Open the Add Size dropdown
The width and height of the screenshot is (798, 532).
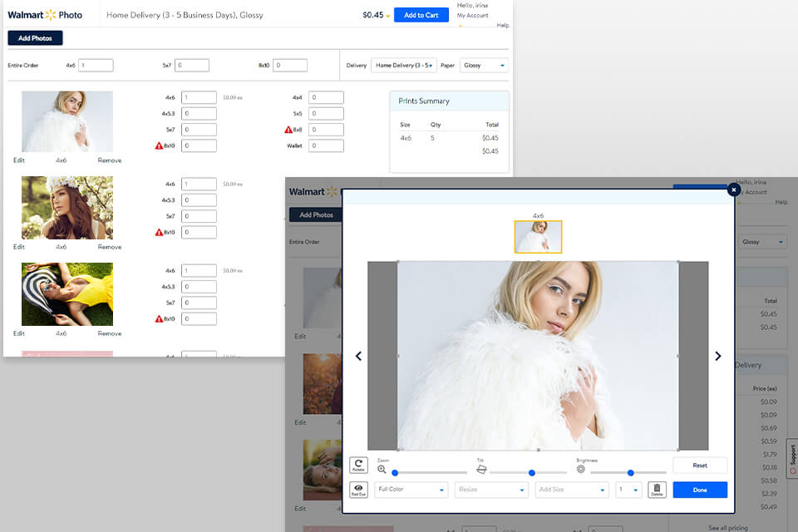(x=572, y=490)
